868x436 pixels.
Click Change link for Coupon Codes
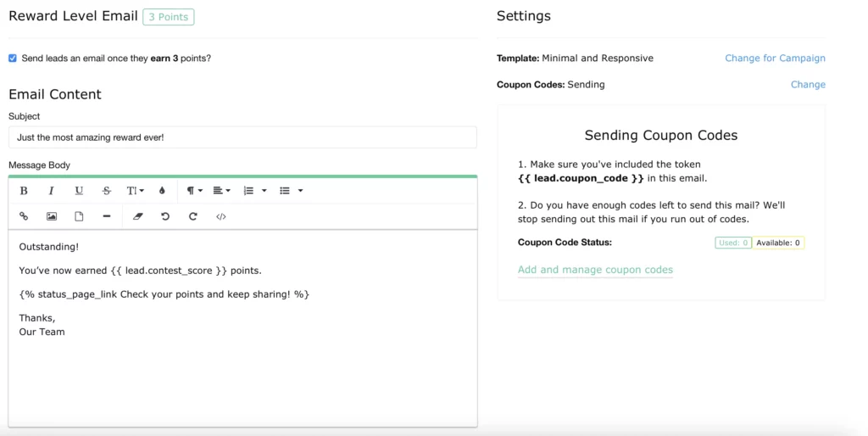pos(808,85)
